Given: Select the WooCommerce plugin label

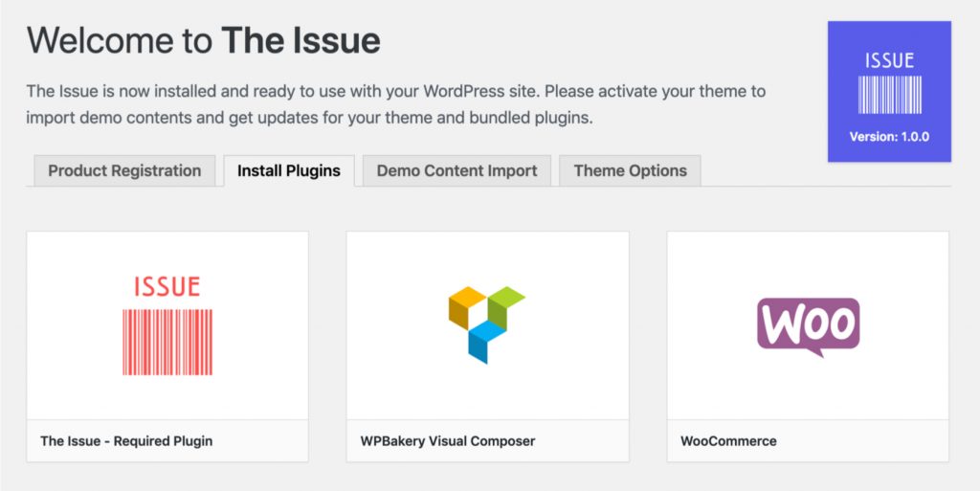Looking at the screenshot, I should click(x=728, y=441).
